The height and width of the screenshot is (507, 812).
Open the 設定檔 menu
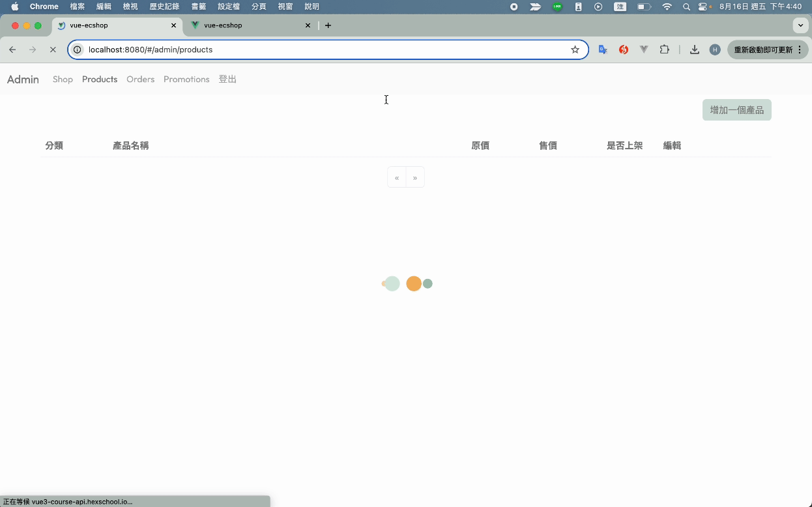pos(229,7)
